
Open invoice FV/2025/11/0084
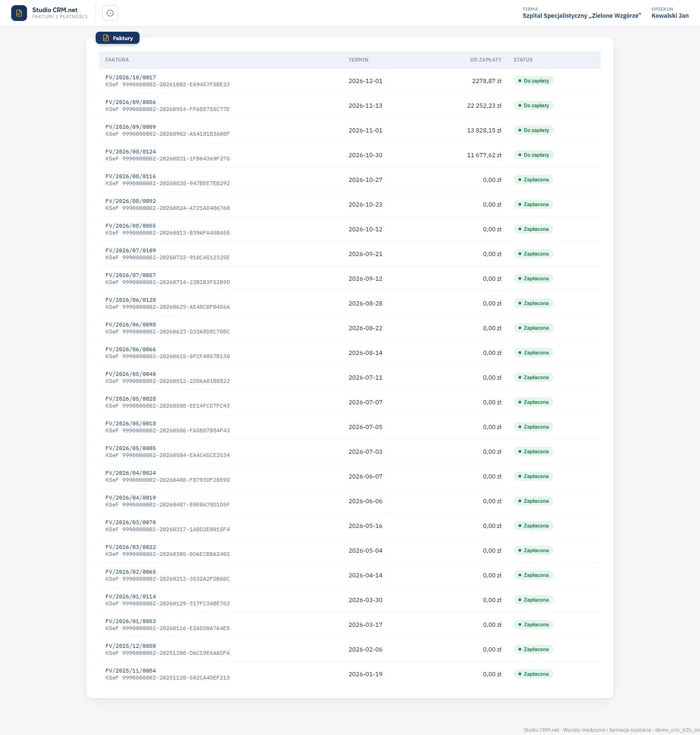tap(131, 671)
